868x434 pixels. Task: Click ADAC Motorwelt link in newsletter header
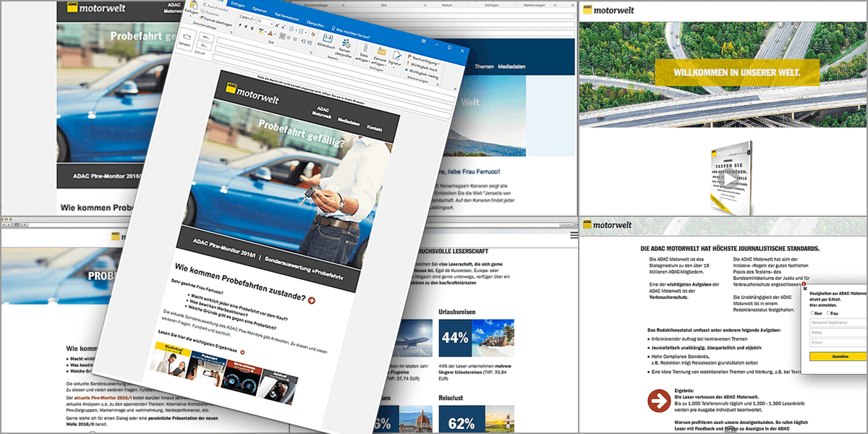point(322,112)
